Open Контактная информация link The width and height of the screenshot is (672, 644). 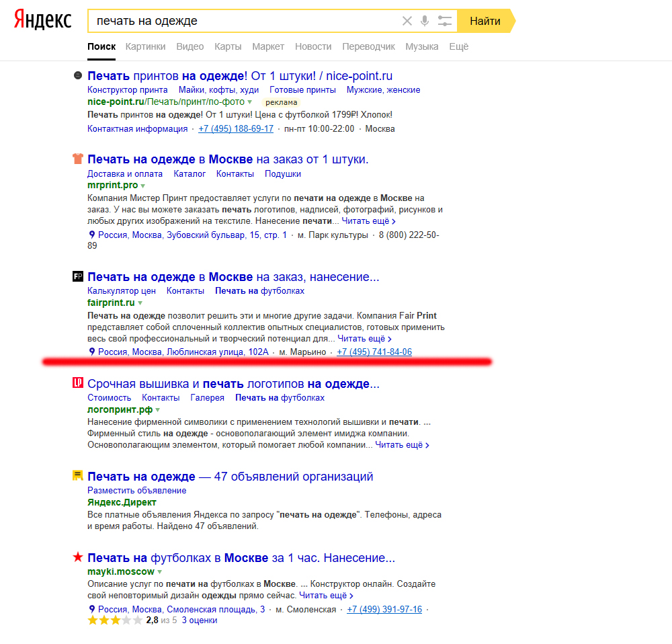[137, 128]
